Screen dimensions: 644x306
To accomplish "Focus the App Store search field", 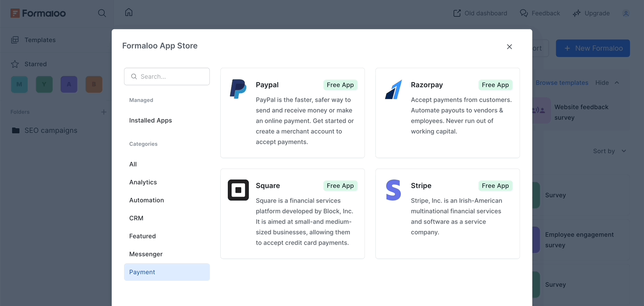I will click(167, 76).
